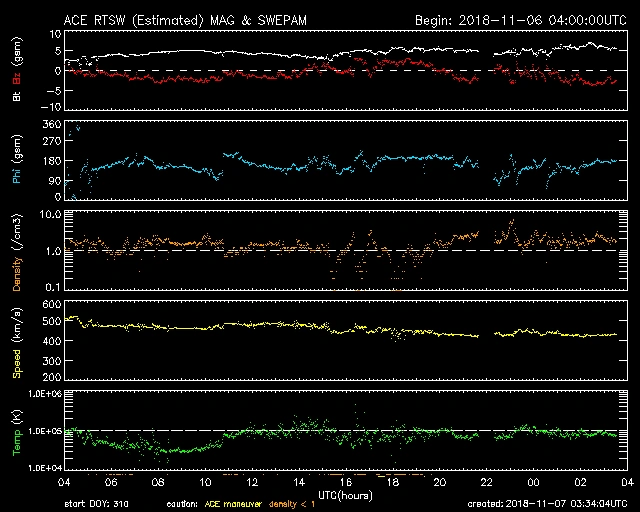640x512 pixels.
Task: Click the white Bt axis label
Action: 17,95
